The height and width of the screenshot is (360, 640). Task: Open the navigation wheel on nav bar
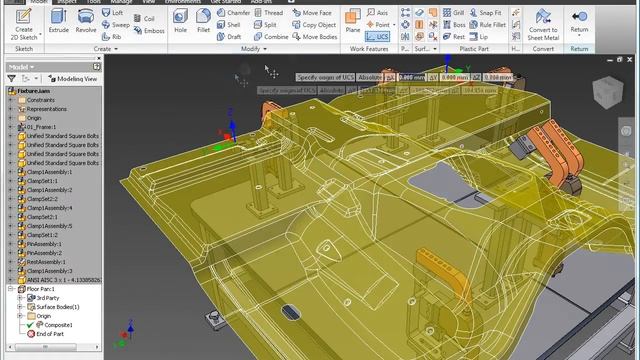626,131
